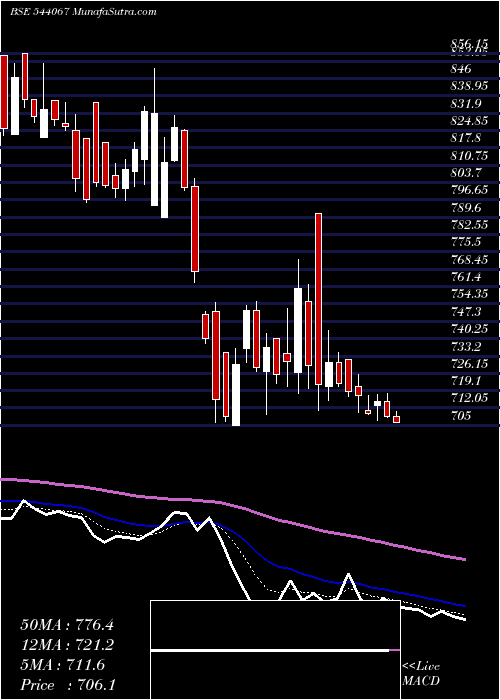This screenshot has width=500, height=700.
Task: Click the 754.35 price axis label
Action: pyautogui.click(x=469, y=294)
